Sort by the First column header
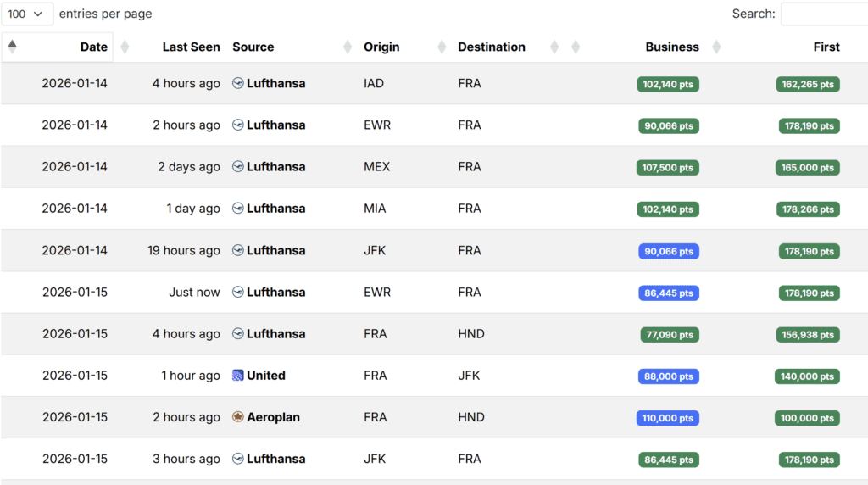This screenshot has width=868, height=485. coord(826,47)
